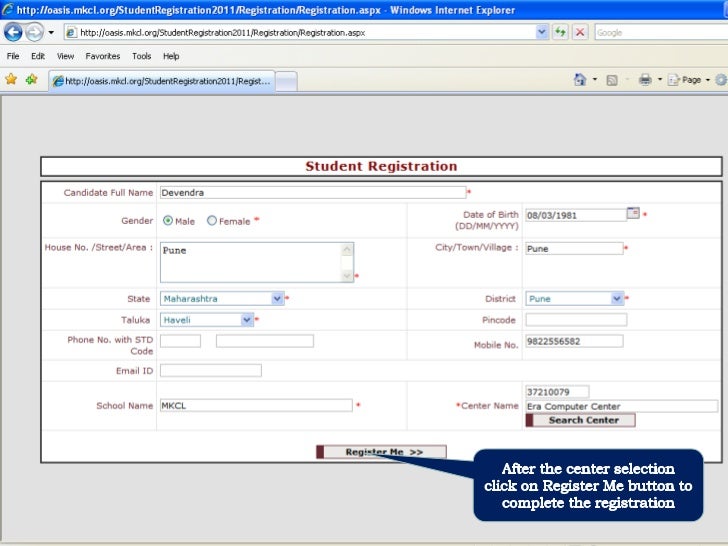This screenshot has width=728, height=546.
Task: Open the File menu
Action: (13, 56)
